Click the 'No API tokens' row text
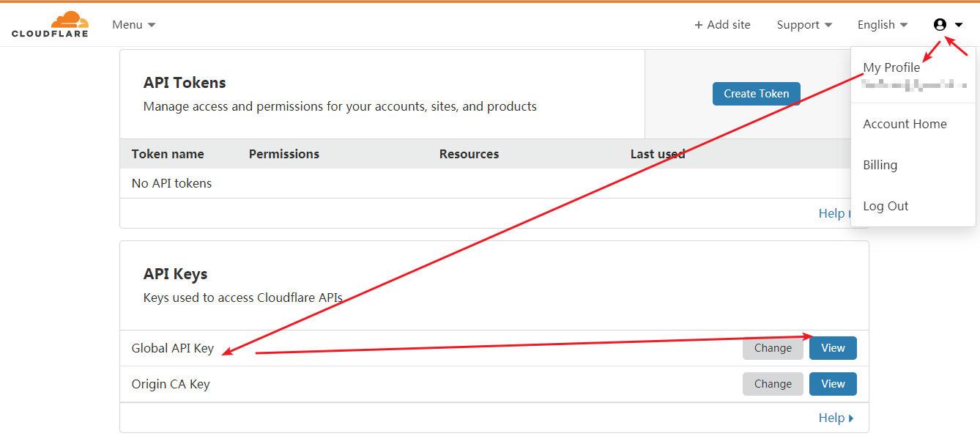 click(x=171, y=183)
